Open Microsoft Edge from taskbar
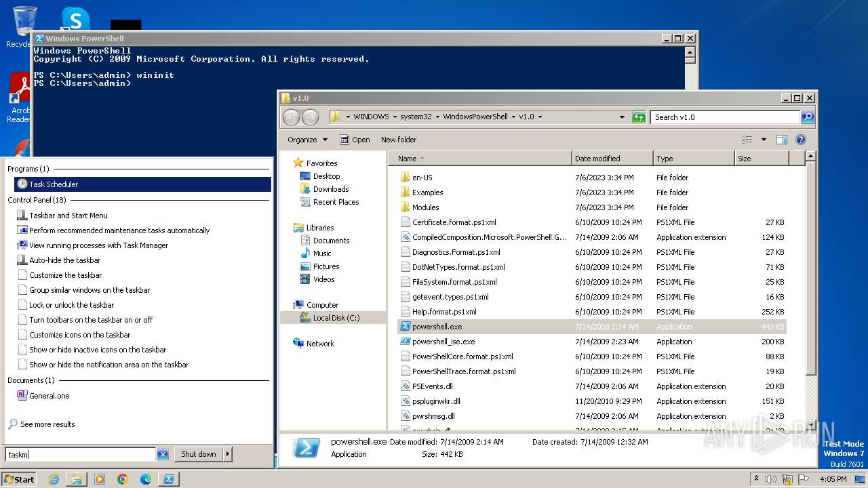The image size is (868, 488). [x=146, y=479]
